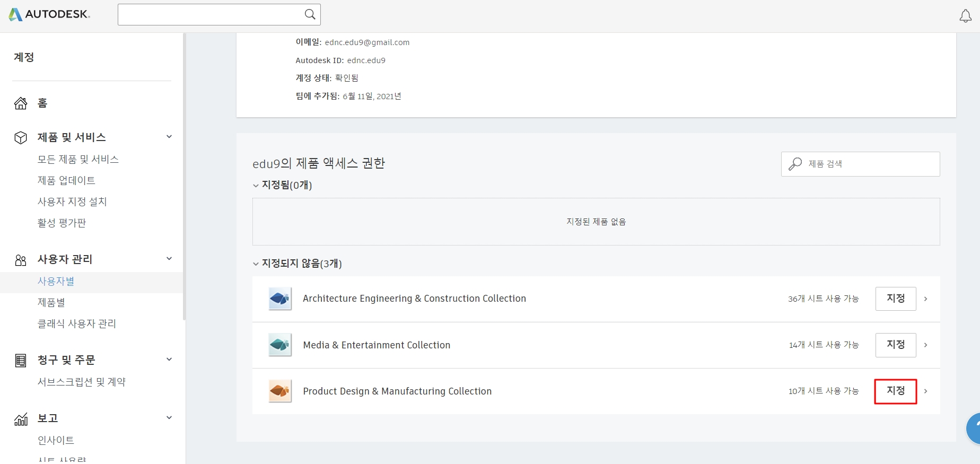Click the Architecture Engineering & Construction Collection product icon
This screenshot has width=980, height=464.
click(x=280, y=299)
